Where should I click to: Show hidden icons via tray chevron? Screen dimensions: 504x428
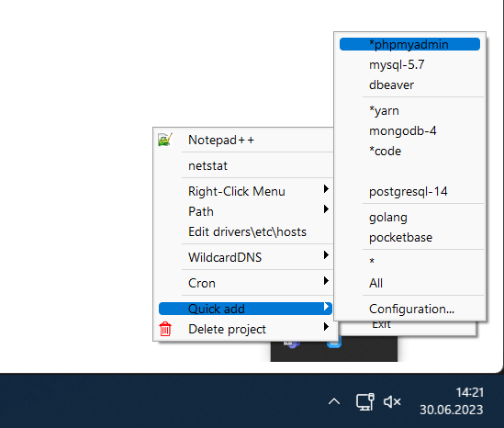tap(334, 401)
